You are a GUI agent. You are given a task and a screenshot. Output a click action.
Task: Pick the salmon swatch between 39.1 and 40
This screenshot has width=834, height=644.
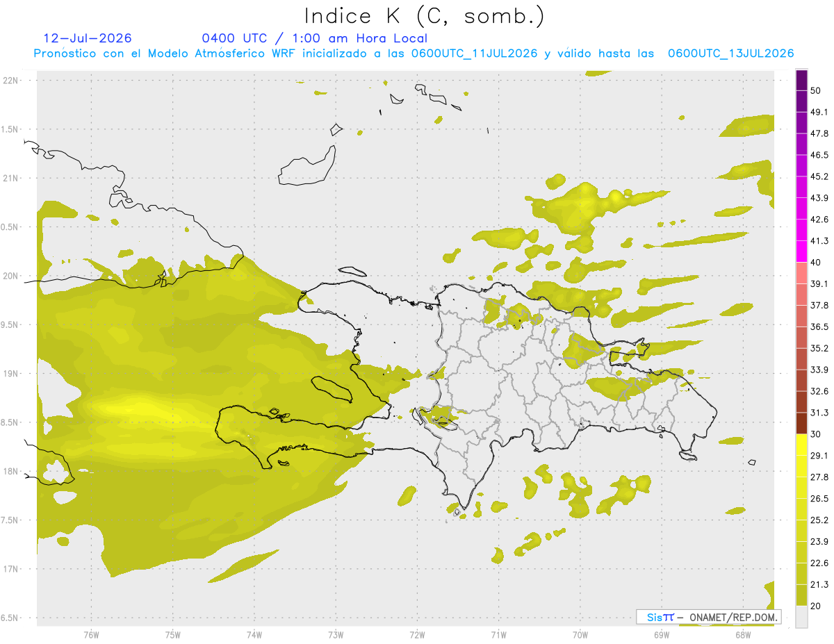click(x=801, y=273)
